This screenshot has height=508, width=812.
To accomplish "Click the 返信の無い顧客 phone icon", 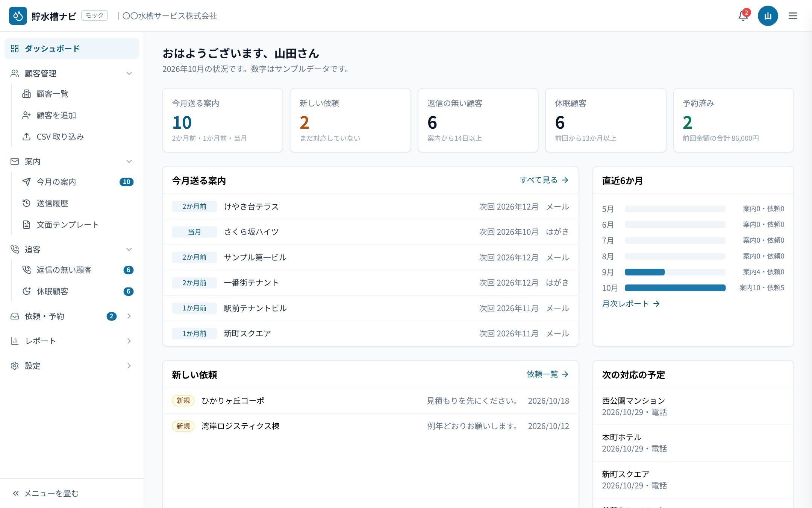I will click(26, 270).
